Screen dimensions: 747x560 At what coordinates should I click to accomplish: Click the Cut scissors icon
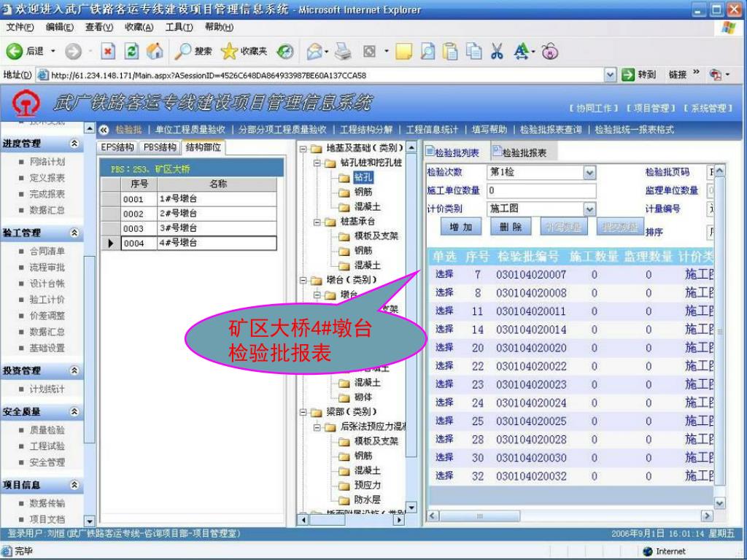click(498, 51)
